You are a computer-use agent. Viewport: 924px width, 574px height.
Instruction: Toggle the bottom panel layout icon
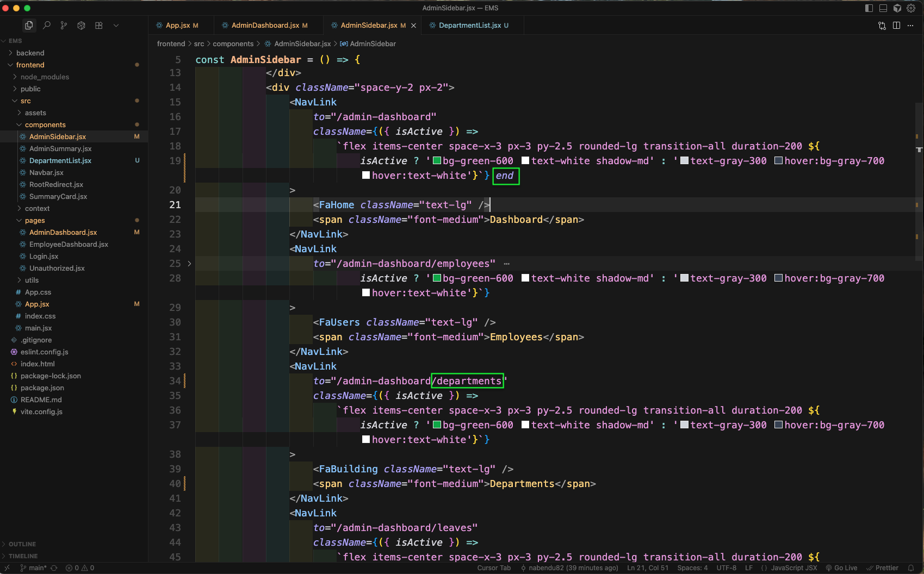883,8
